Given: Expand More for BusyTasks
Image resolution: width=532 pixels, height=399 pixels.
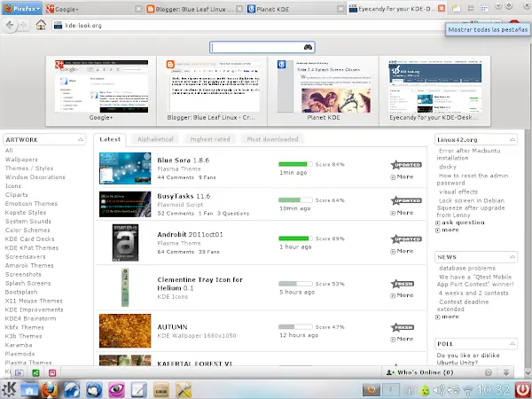Looking at the screenshot, I should click(x=402, y=213).
